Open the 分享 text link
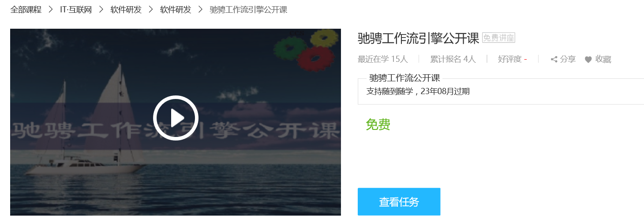 (568, 59)
